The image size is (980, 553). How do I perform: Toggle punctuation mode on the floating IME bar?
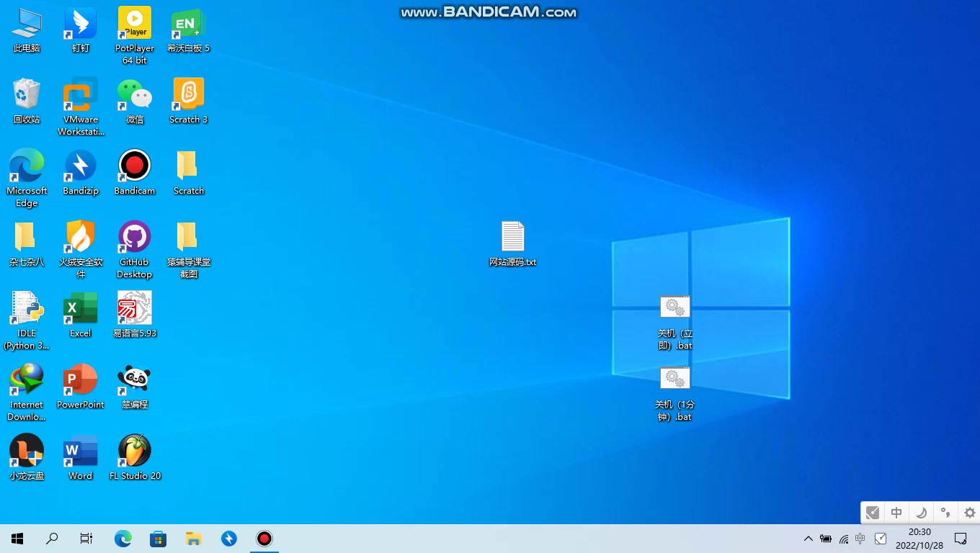click(945, 513)
